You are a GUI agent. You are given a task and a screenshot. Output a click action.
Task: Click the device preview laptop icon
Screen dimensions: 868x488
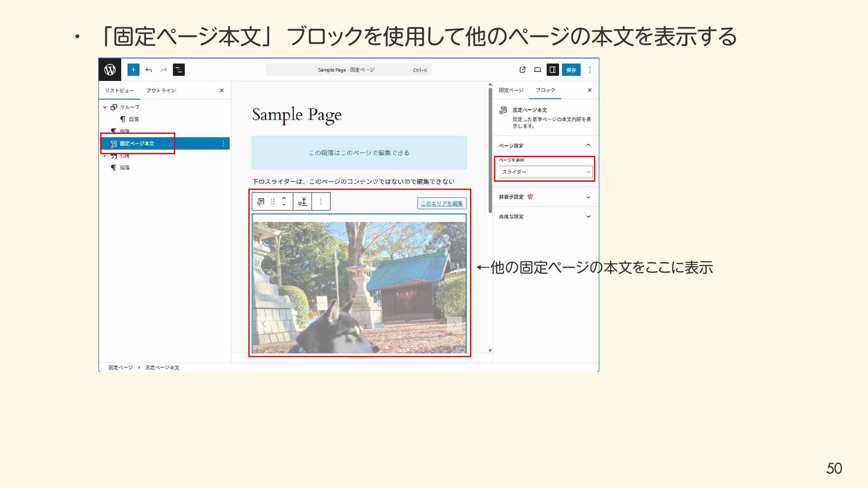[x=538, y=70]
